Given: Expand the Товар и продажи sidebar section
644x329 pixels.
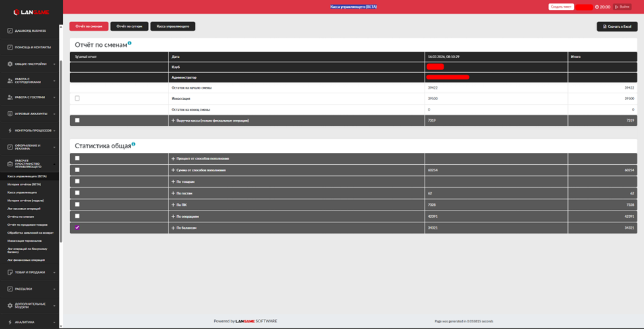Looking at the screenshot, I should (x=31, y=272).
